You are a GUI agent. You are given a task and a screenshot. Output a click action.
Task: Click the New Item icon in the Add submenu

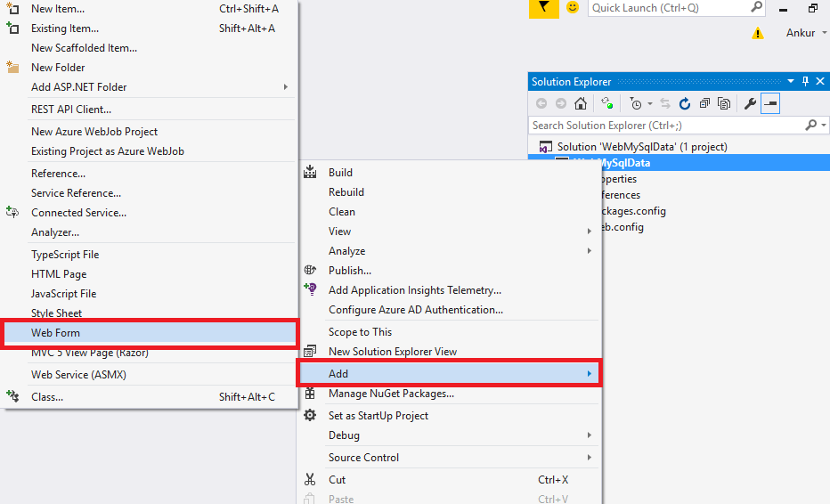tap(12, 8)
